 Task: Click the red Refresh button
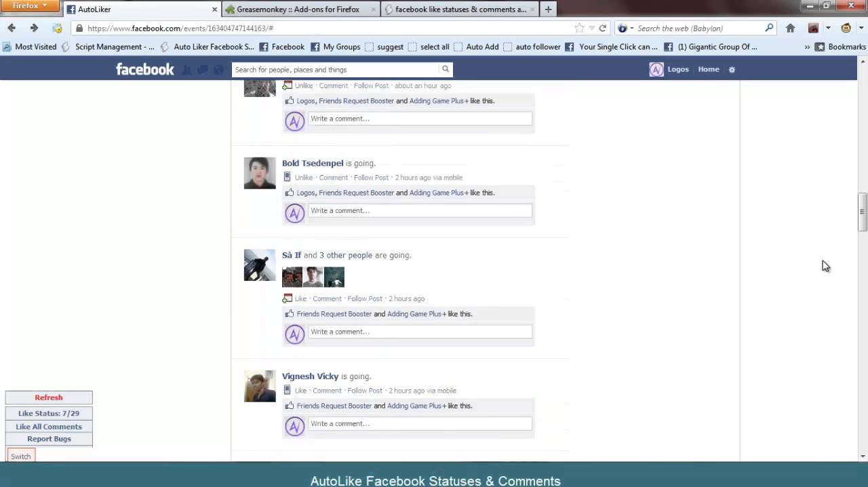coord(49,397)
